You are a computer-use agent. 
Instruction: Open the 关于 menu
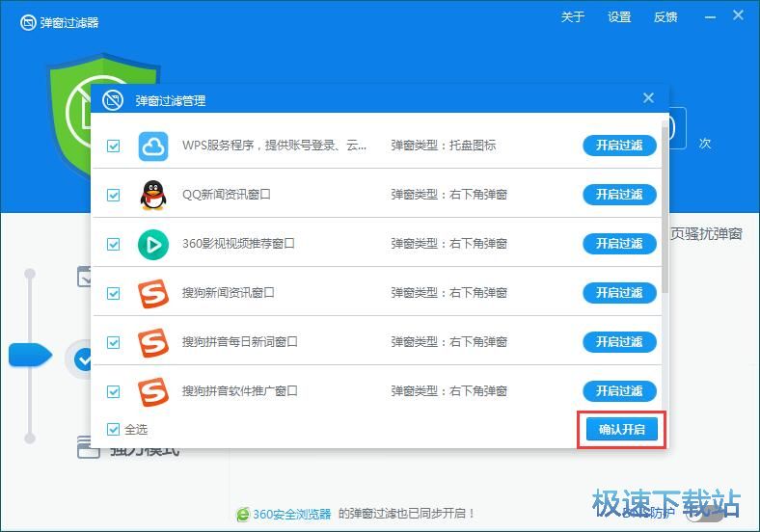(x=573, y=17)
